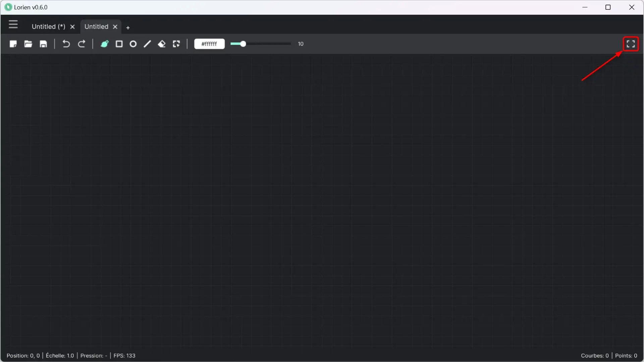Open the hamburger main menu
Image resolution: width=644 pixels, height=362 pixels.
click(13, 24)
